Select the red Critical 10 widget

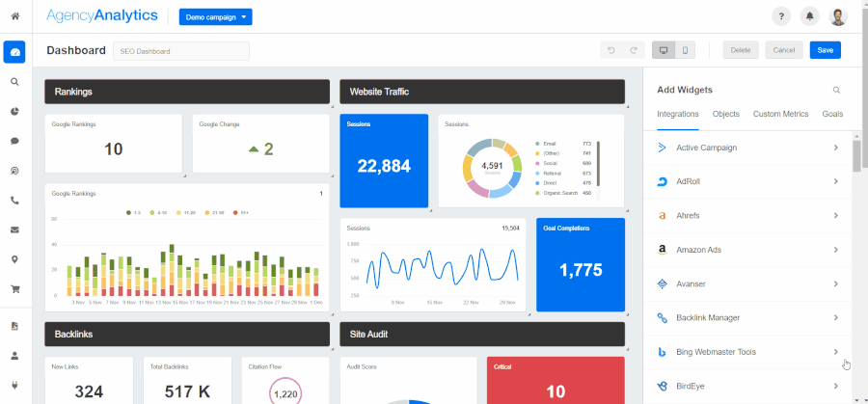point(556,380)
